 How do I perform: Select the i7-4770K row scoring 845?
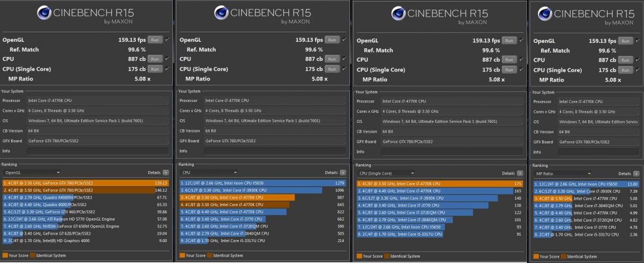pos(262,204)
